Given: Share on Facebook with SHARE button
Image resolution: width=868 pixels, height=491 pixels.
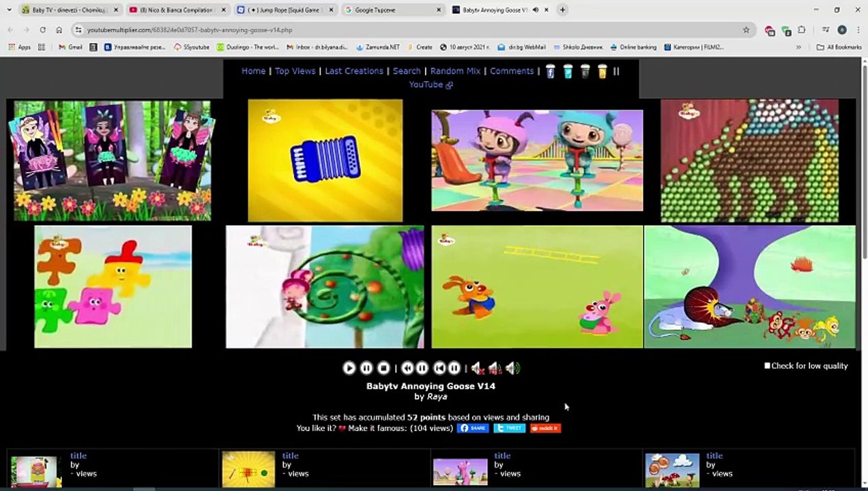Looking at the screenshot, I should tap(473, 428).
